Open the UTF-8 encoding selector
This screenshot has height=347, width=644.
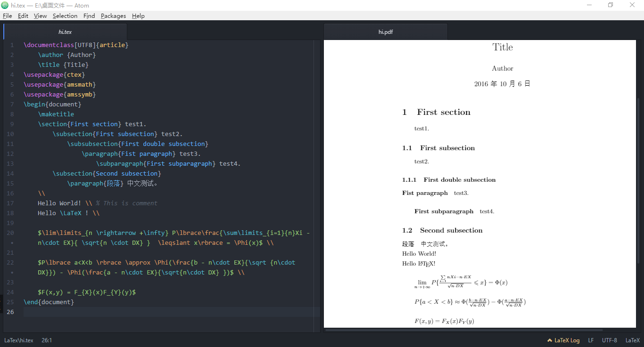[609, 340]
